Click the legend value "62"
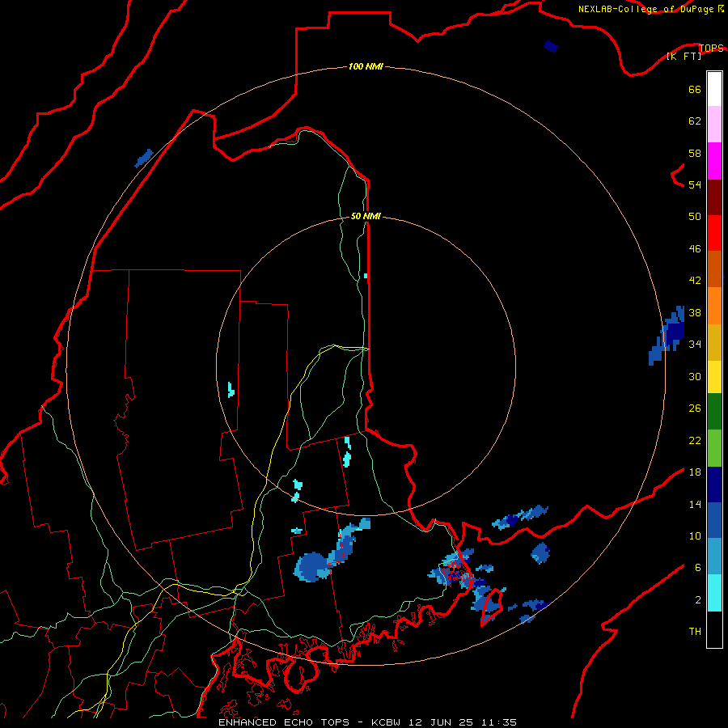Image resolution: width=728 pixels, height=728 pixels. [695, 121]
